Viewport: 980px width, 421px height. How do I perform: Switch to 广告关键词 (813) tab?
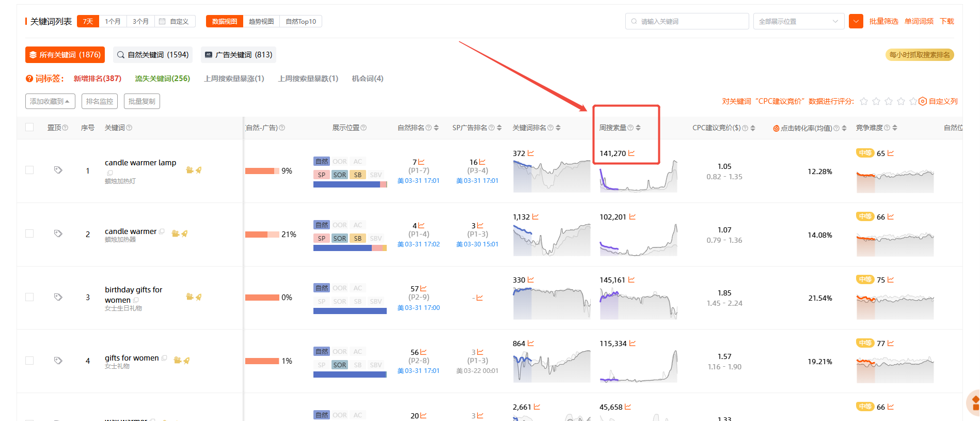[x=239, y=55]
